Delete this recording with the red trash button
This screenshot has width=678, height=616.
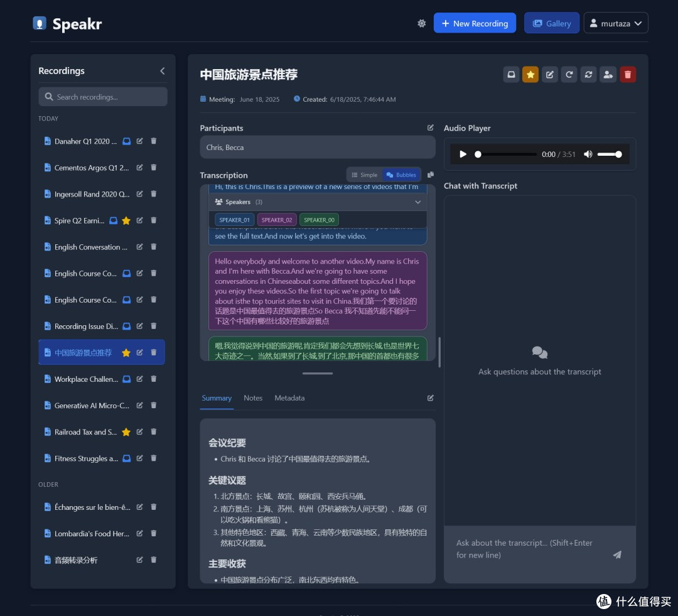tap(628, 74)
